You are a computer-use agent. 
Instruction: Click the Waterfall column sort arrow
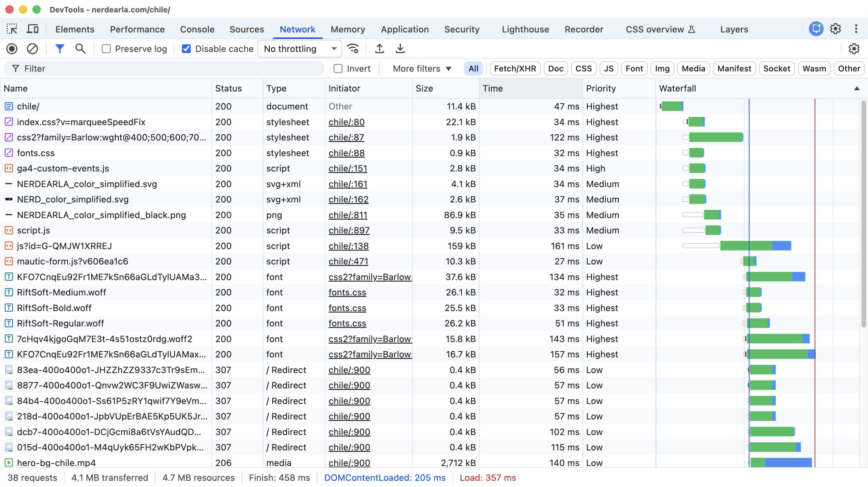[x=856, y=88]
